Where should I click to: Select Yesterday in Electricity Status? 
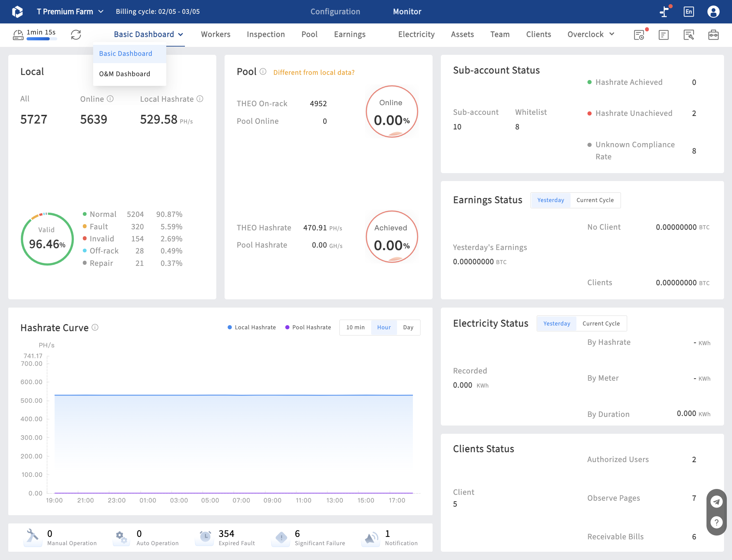pyautogui.click(x=557, y=323)
